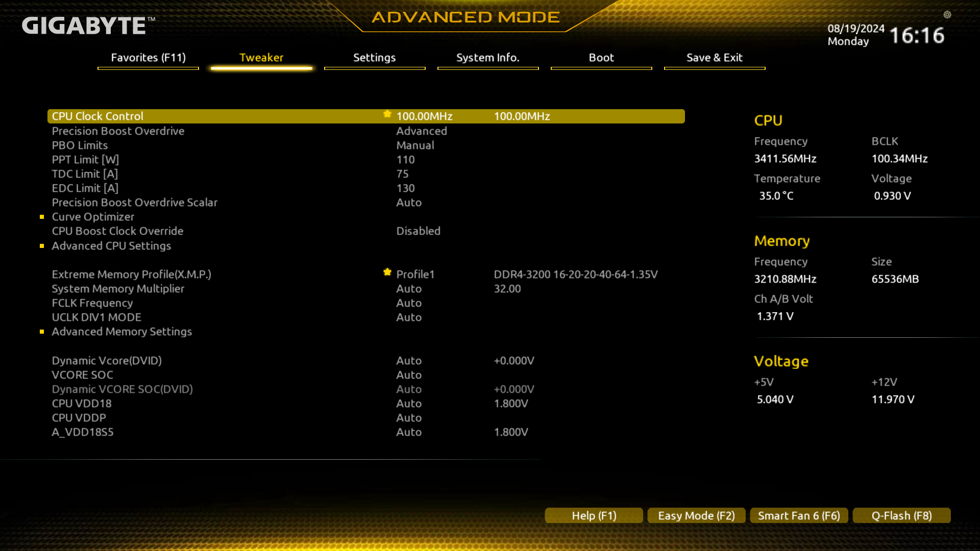Expand Advanced Memory Settings

(x=121, y=332)
